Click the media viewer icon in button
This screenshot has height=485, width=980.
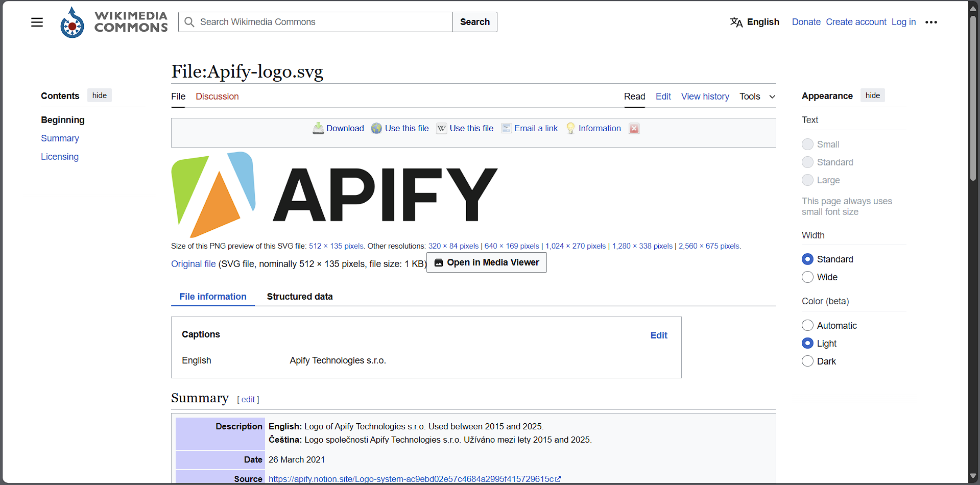(439, 262)
